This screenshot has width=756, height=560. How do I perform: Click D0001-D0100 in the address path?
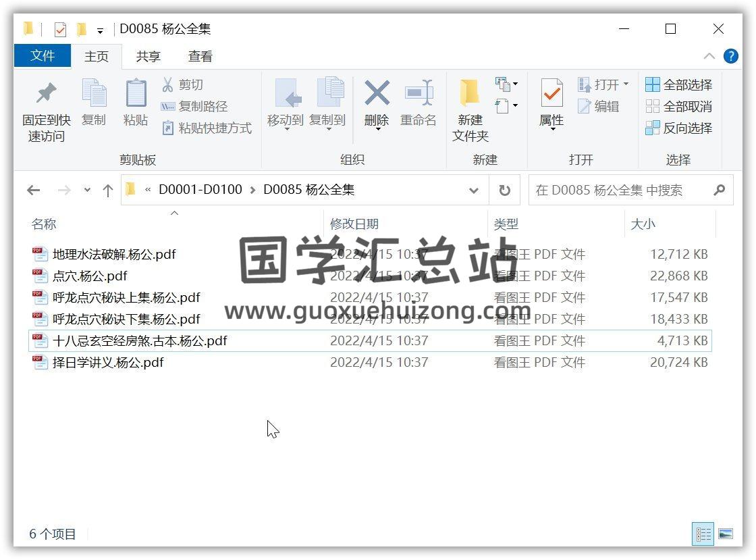200,190
